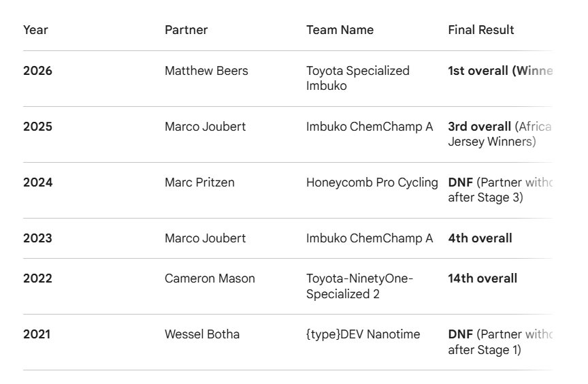This screenshot has height=384, width=588.
Task: Click the 2025 year cell
Action: [x=37, y=127]
